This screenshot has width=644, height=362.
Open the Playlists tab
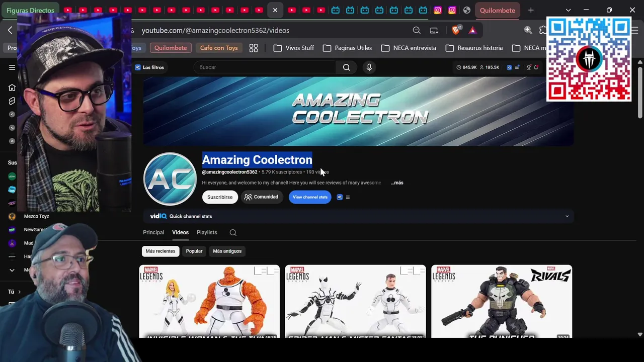coord(207,232)
